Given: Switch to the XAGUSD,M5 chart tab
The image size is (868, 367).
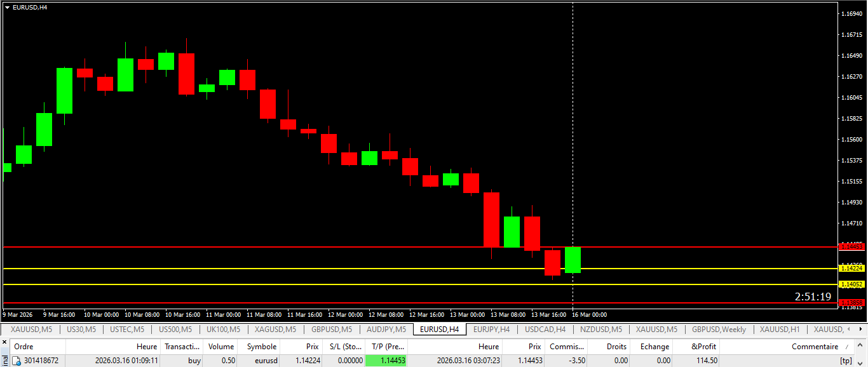Looking at the screenshot, I should pos(275,330).
